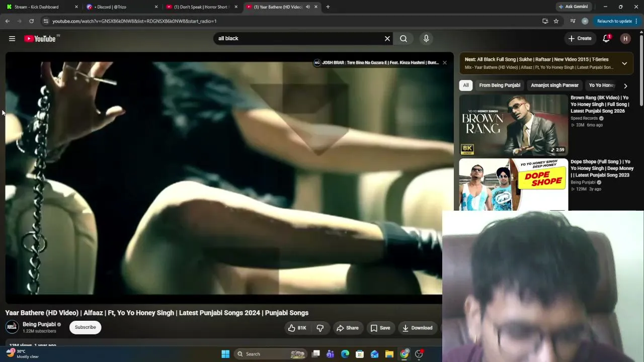
Task: Open the media controls icon in toolbar
Action: coord(573,21)
